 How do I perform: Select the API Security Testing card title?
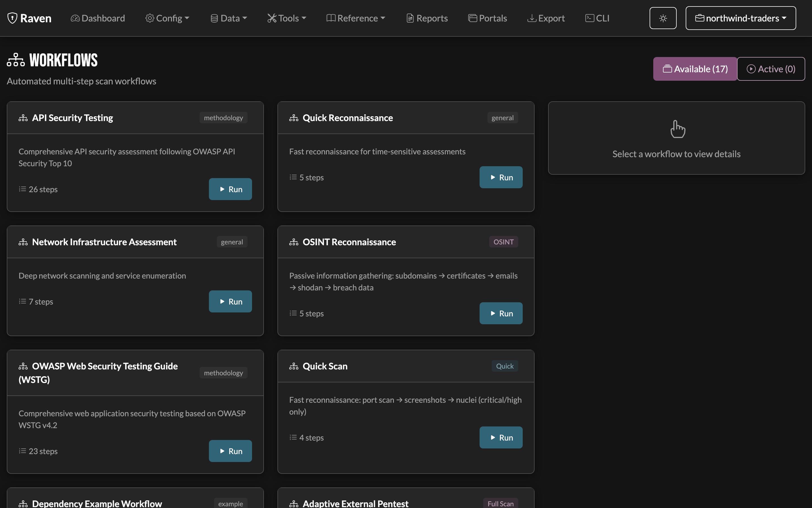tap(72, 118)
